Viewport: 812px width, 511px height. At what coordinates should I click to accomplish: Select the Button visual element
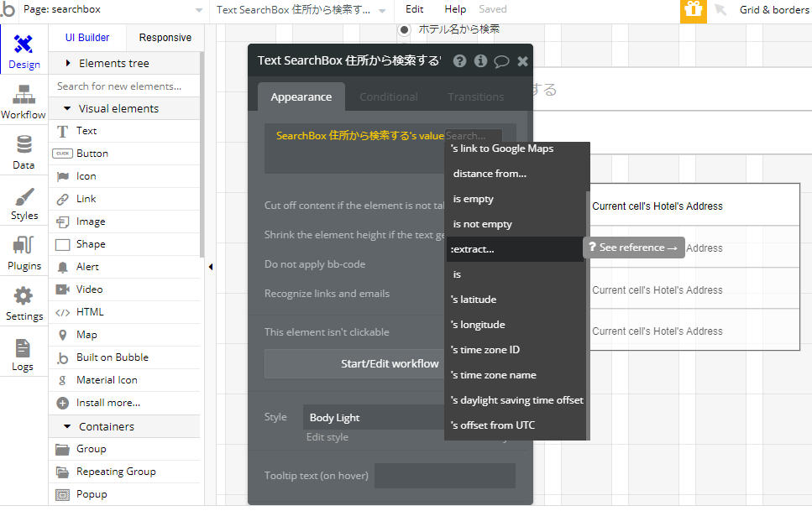tap(124, 154)
